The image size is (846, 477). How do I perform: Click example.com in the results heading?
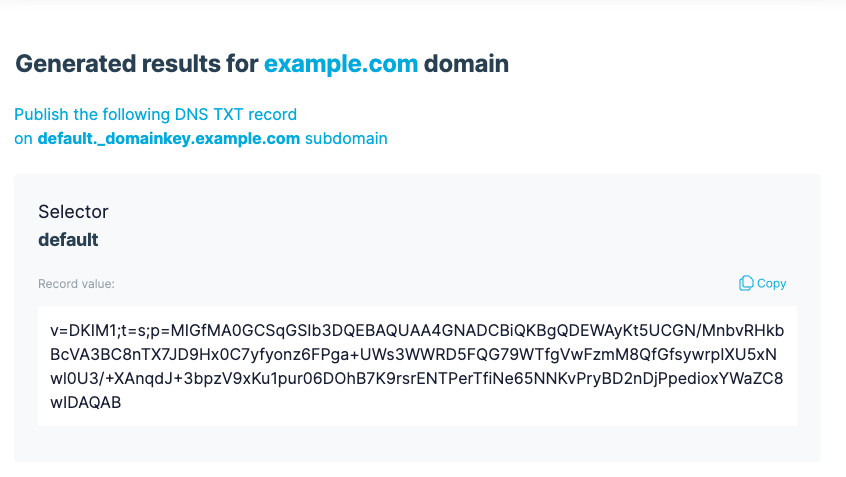tap(341, 65)
